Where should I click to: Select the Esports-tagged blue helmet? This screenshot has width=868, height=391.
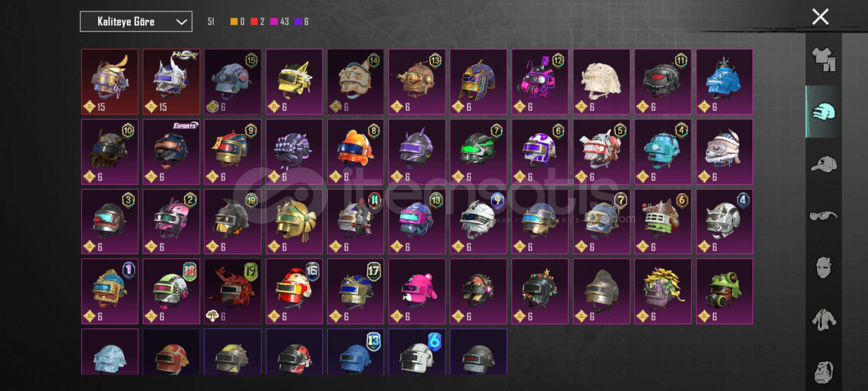coord(171,152)
